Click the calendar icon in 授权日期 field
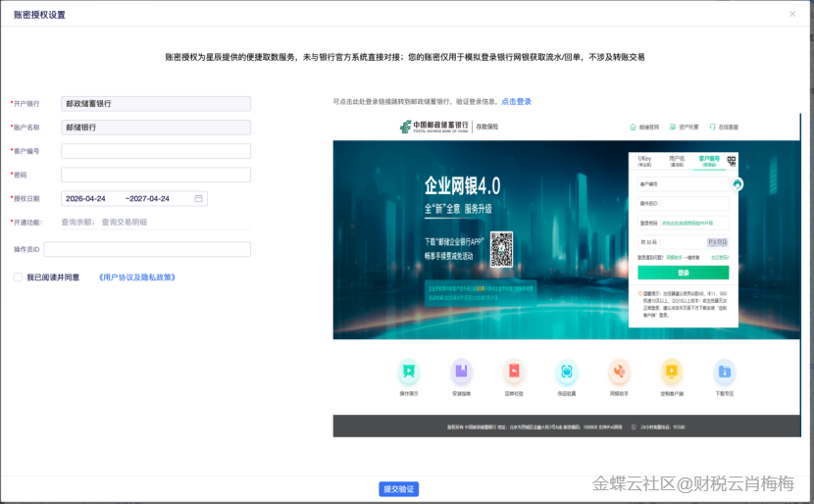The height and width of the screenshot is (504, 814). [x=198, y=198]
